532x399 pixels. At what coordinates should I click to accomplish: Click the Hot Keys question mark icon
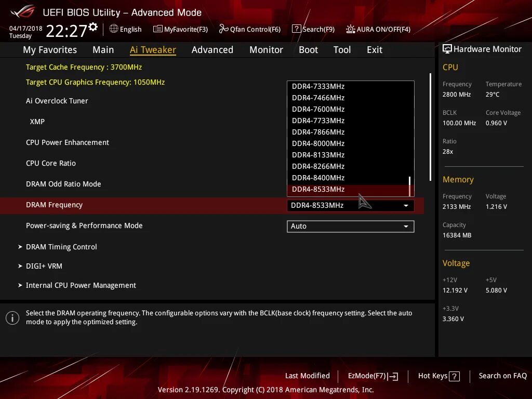tap(454, 376)
